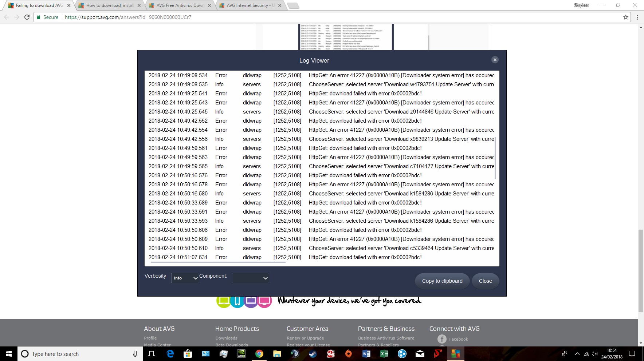Click the Copy to clipboard button
The height and width of the screenshot is (361, 644).
tap(442, 281)
